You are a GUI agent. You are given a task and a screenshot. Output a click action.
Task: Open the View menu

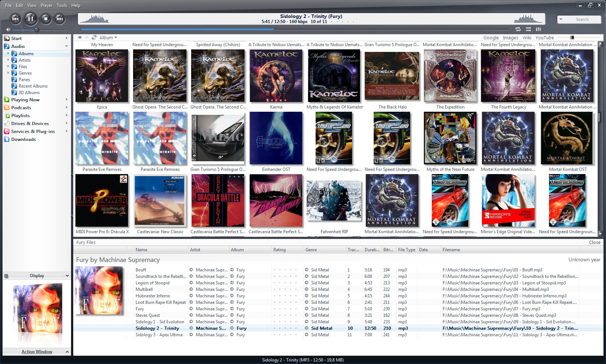click(32, 5)
